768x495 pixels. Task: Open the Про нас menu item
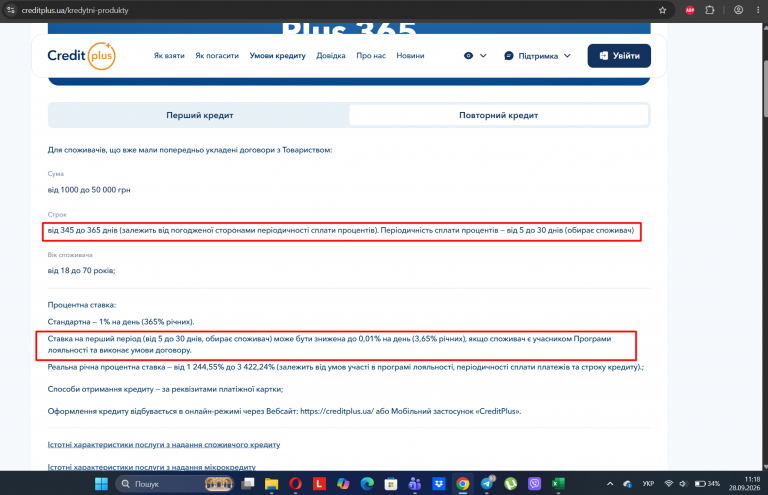pos(371,56)
